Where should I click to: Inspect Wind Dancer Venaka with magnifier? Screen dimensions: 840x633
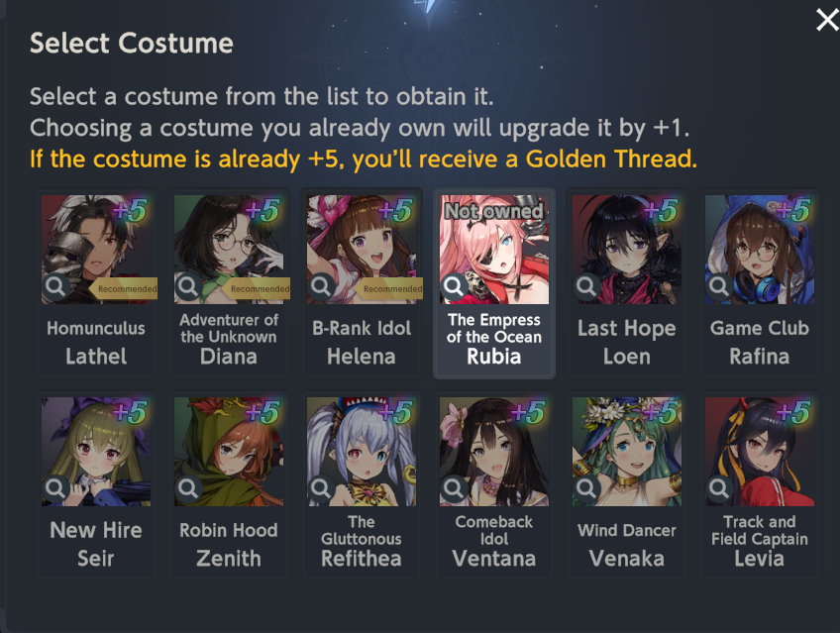(586, 488)
